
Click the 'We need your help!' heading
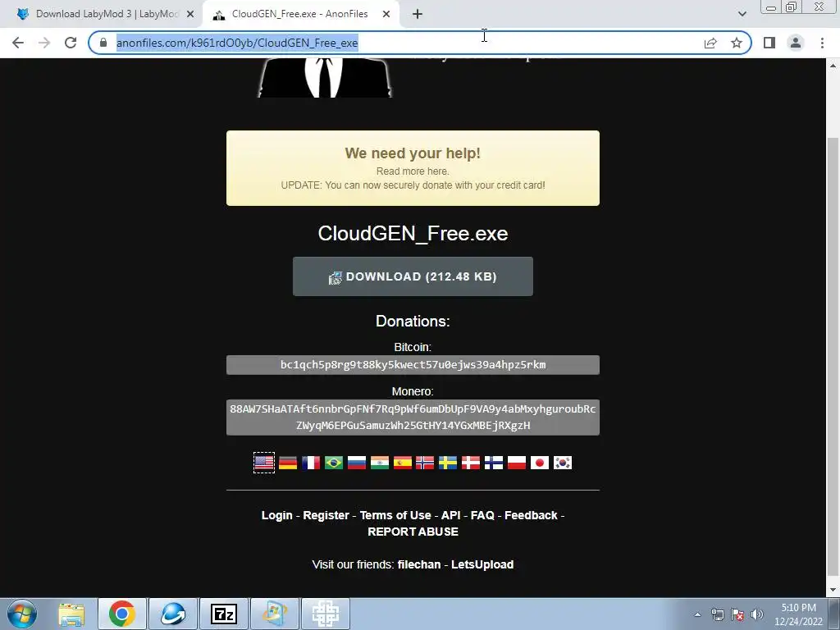(x=413, y=153)
